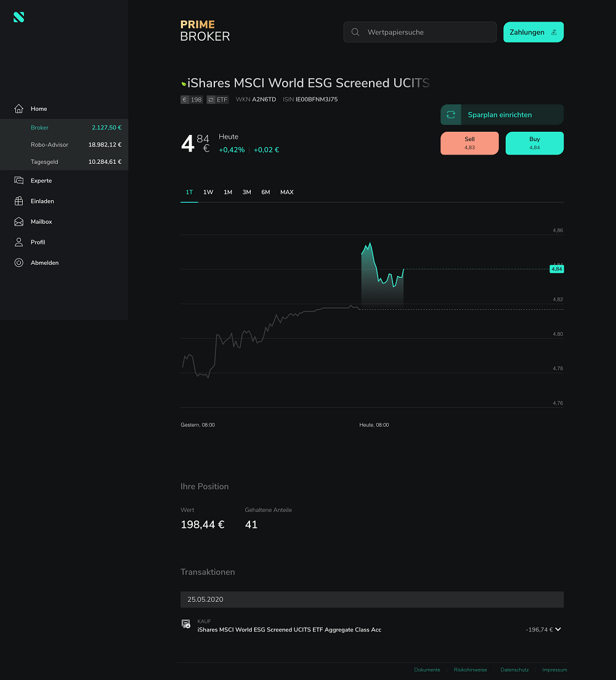Click the Einladen gift icon

tap(18, 201)
